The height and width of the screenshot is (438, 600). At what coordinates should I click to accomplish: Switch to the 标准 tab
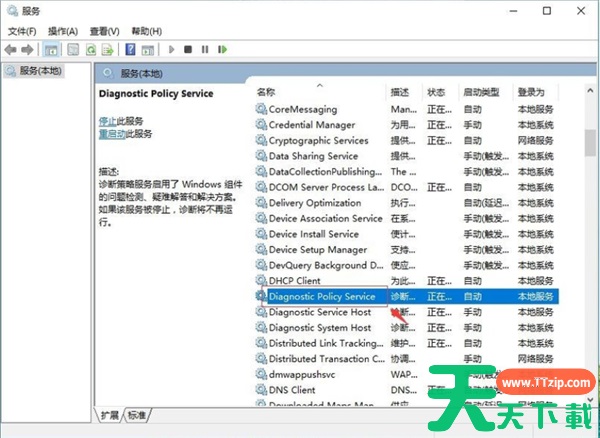click(137, 415)
